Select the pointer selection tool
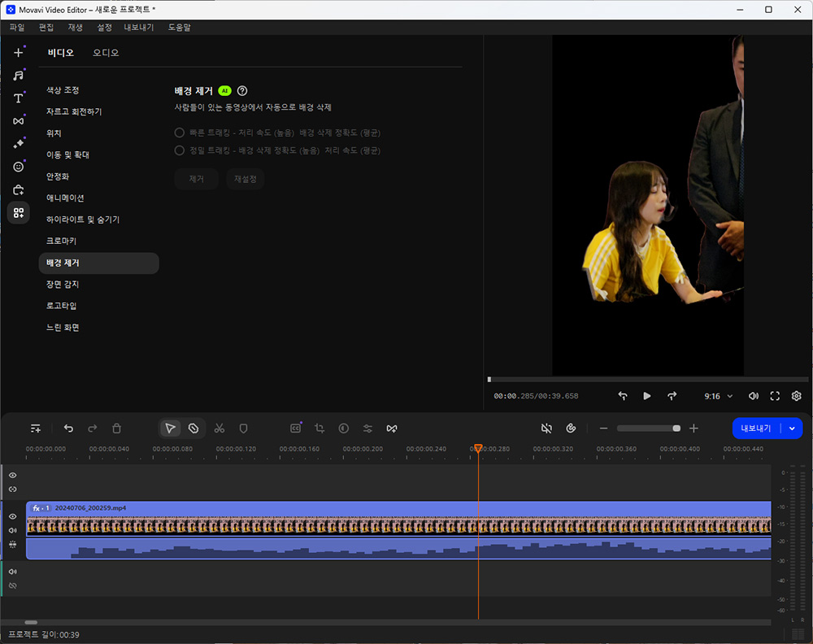Image resolution: width=813 pixels, height=644 pixels. coord(170,429)
